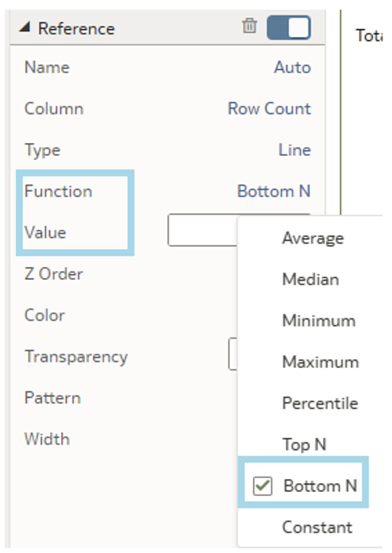This screenshot has height=553, width=392.
Task: Collapse the Reference section triangle
Action: (x=25, y=27)
